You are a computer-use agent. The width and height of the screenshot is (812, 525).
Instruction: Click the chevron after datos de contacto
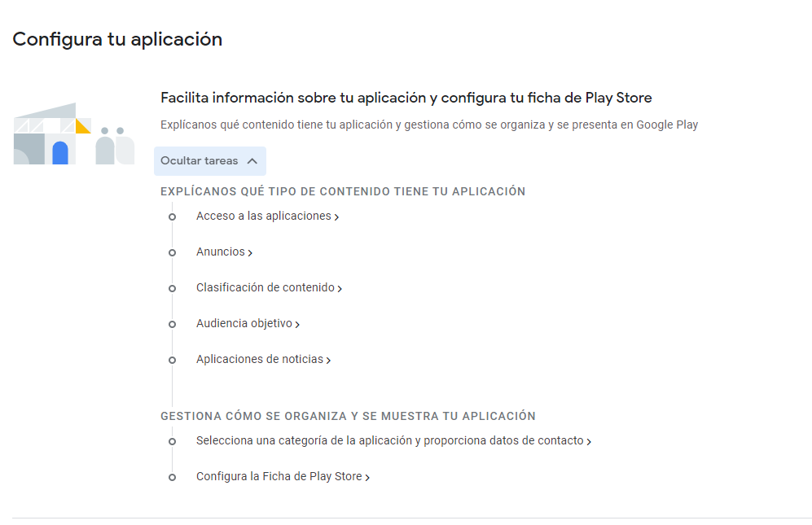[x=589, y=442]
